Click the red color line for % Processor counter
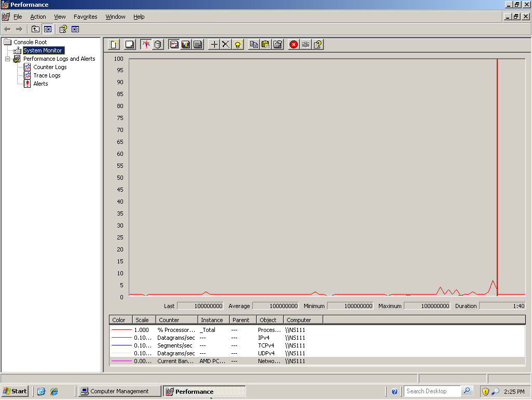This screenshot has height=400, width=532. coord(121,330)
